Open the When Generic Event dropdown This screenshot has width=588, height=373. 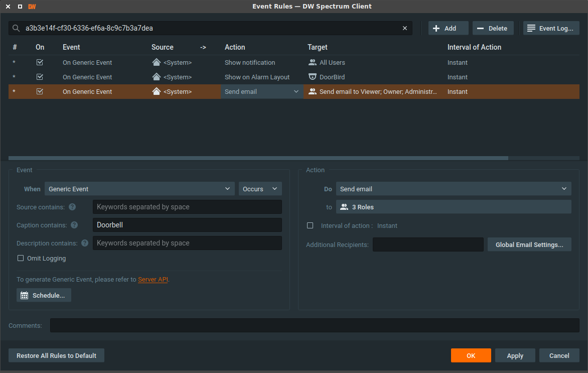(x=139, y=189)
